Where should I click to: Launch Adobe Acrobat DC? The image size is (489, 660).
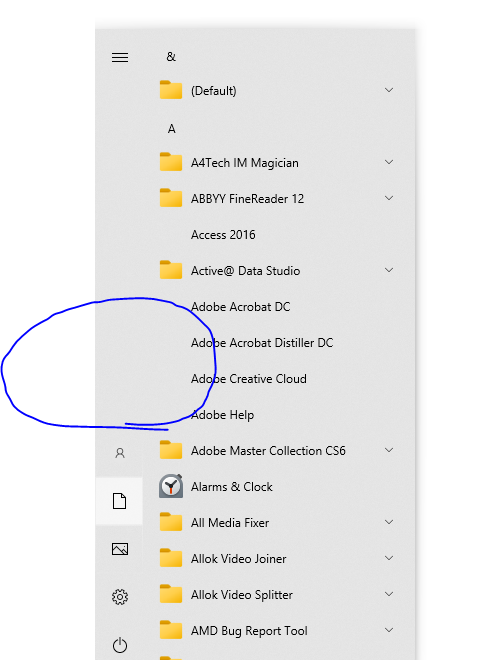point(240,306)
